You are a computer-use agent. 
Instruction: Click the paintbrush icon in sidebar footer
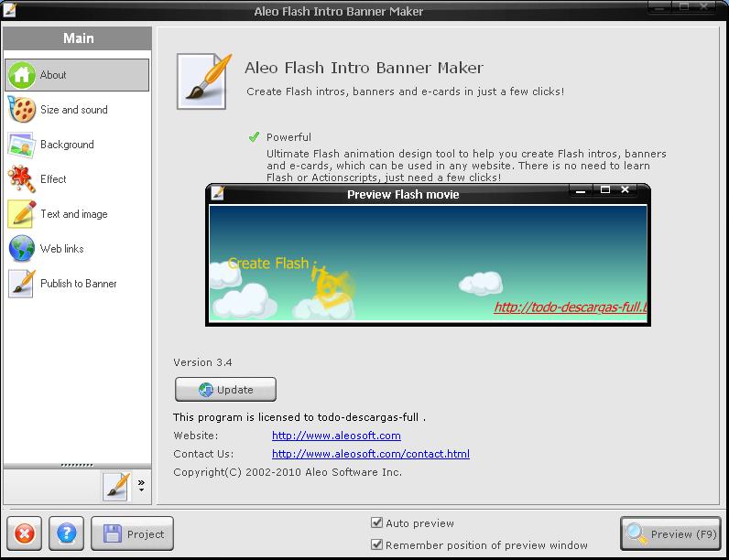tap(116, 486)
